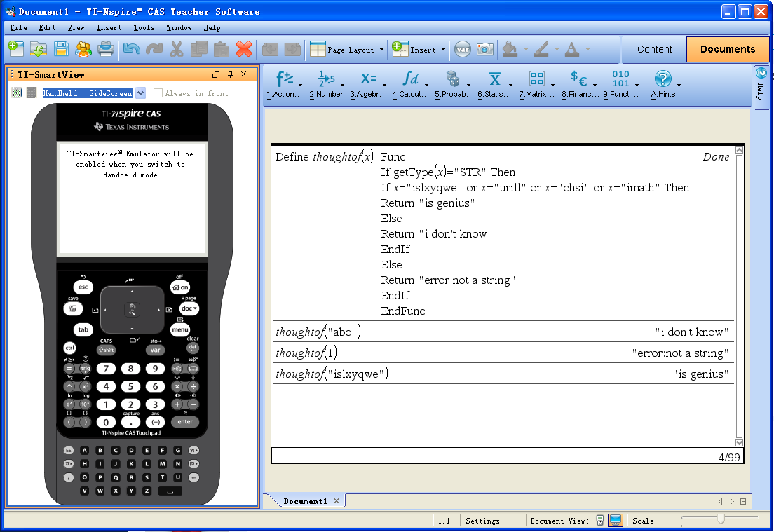Select the fill color bucket icon

pos(510,49)
